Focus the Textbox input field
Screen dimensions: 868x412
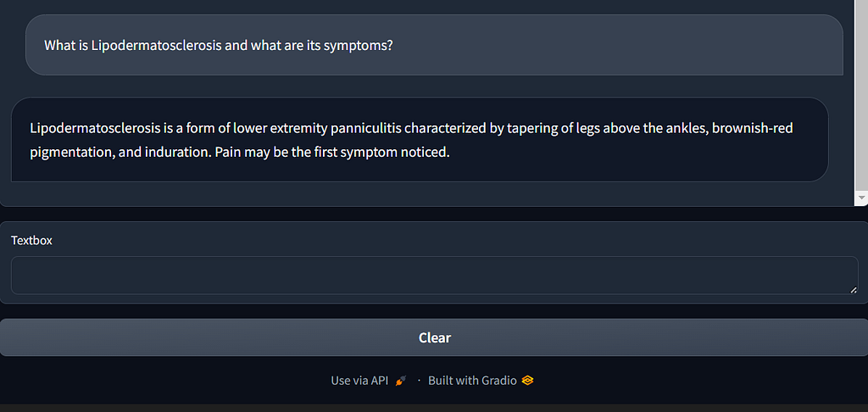(x=434, y=276)
